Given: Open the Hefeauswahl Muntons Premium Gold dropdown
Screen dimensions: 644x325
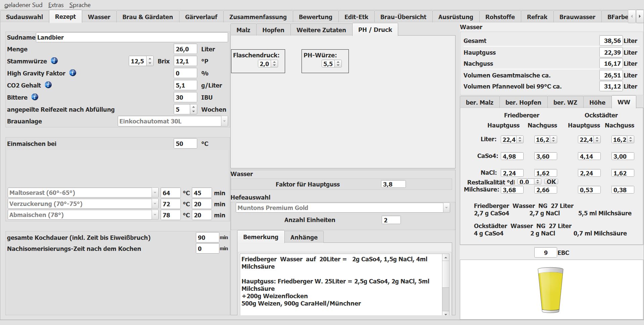Looking at the screenshot, I should click(446, 208).
